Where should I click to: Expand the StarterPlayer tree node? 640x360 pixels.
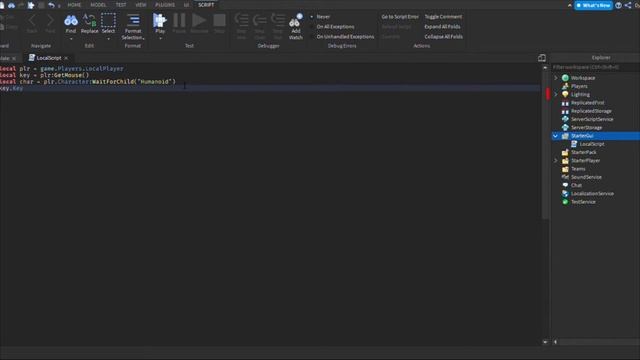[x=556, y=160]
